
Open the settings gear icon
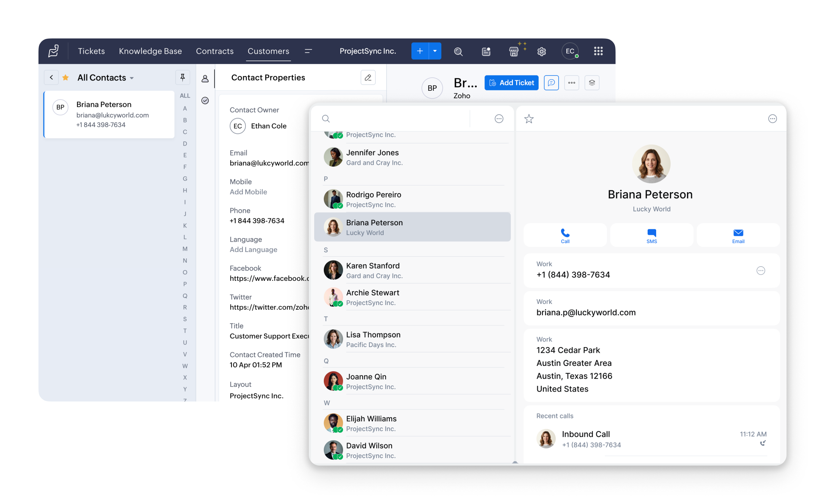point(541,52)
